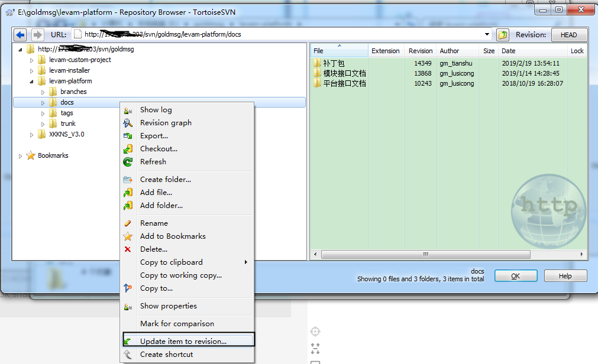Collapse the levam-platform node
The width and height of the screenshot is (598, 364).
click(32, 81)
